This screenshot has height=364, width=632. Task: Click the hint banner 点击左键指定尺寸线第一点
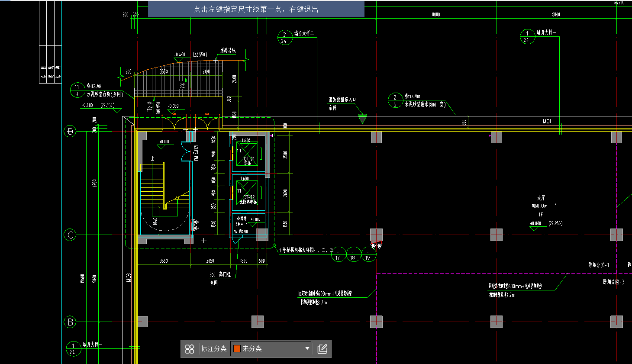256,9
